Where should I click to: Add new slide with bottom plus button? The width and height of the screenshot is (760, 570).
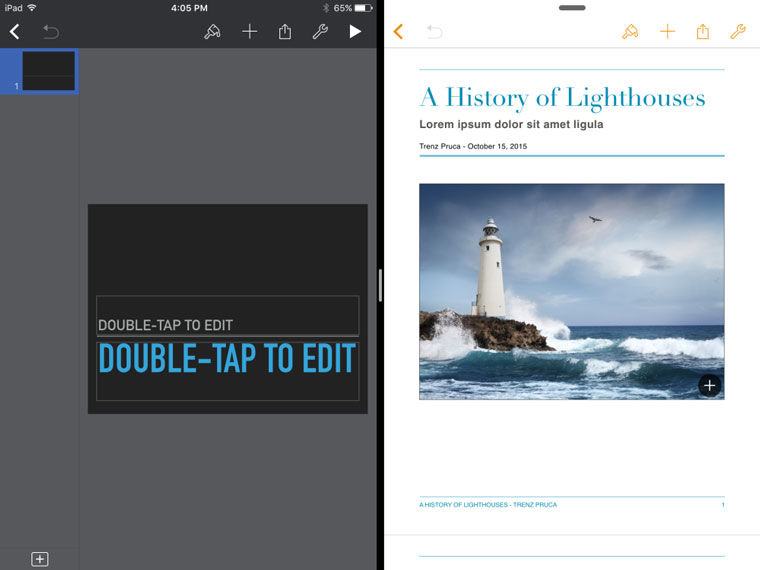click(x=40, y=559)
